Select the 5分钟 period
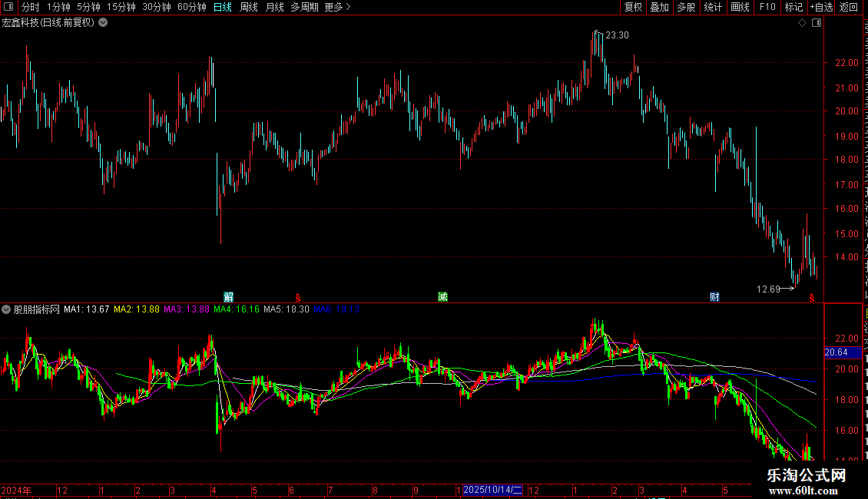The width and height of the screenshot is (868, 499). click(88, 7)
